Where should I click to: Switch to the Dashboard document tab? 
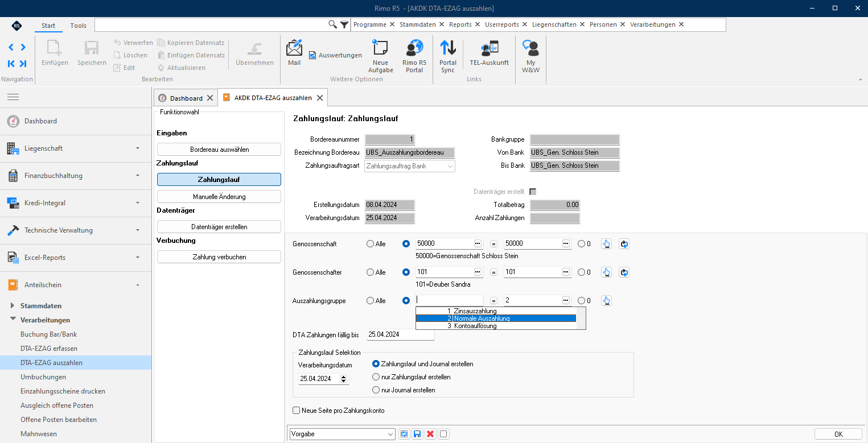(186, 98)
